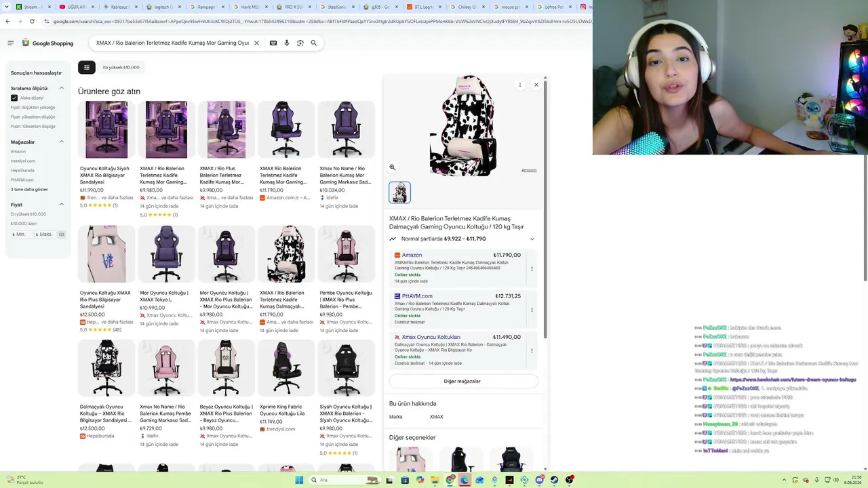Filter stores by Amazon
The width and height of the screenshot is (868, 488).
[x=18, y=151]
